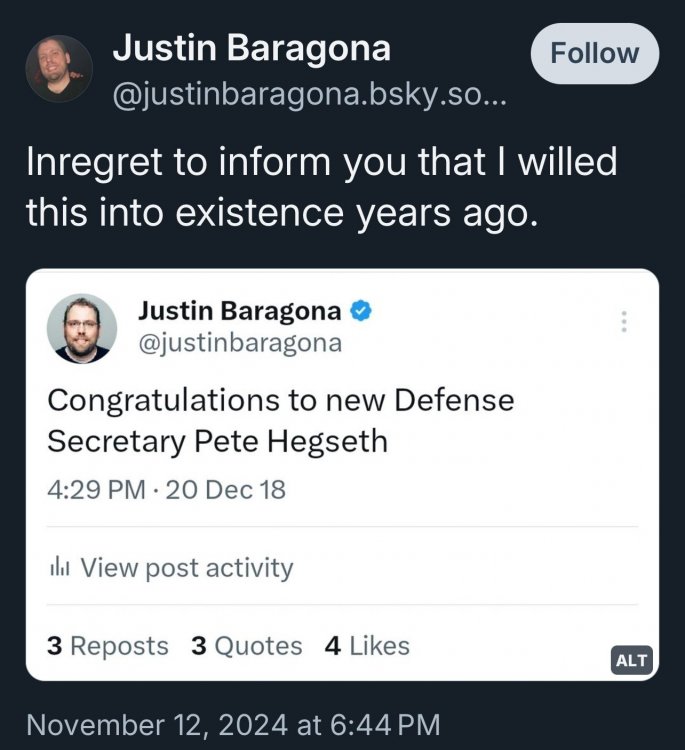This screenshot has width=685, height=750.
Task: Click the 4:29 PM · 20 Dec 18 timestamp
Action: click(166, 490)
